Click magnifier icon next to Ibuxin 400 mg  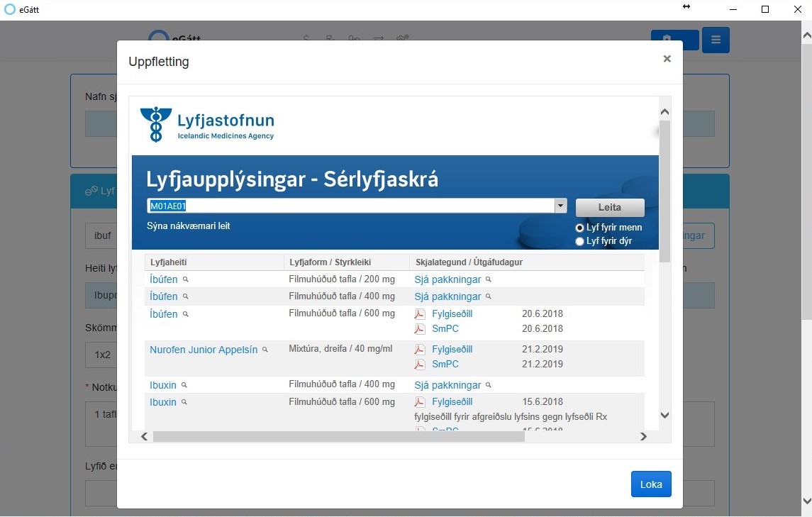pyautogui.click(x=184, y=385)
